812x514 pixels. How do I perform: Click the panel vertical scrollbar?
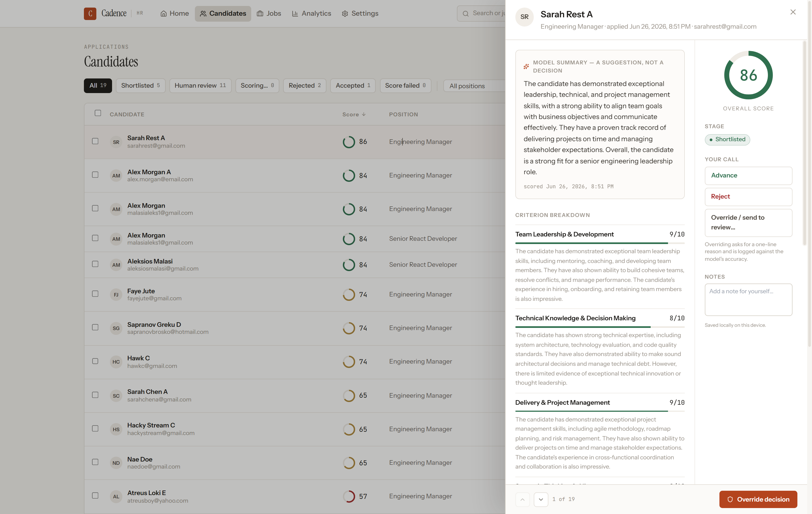tap(805, 143)
